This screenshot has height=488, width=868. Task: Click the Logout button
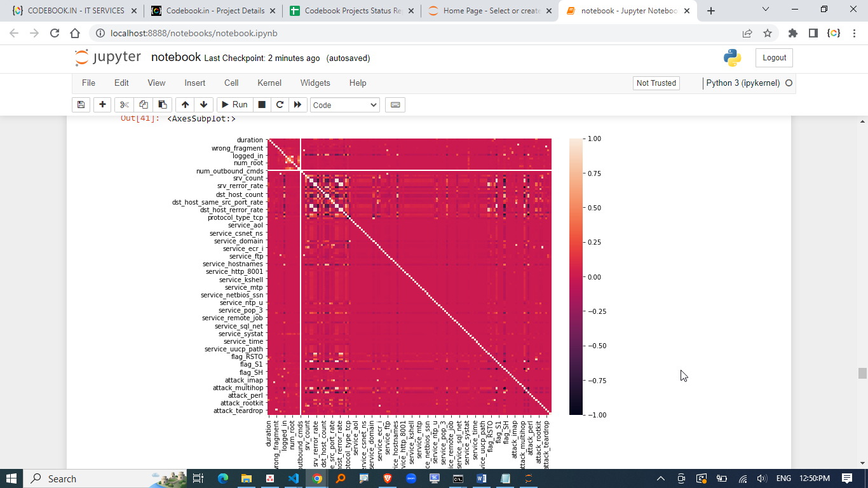774,58
